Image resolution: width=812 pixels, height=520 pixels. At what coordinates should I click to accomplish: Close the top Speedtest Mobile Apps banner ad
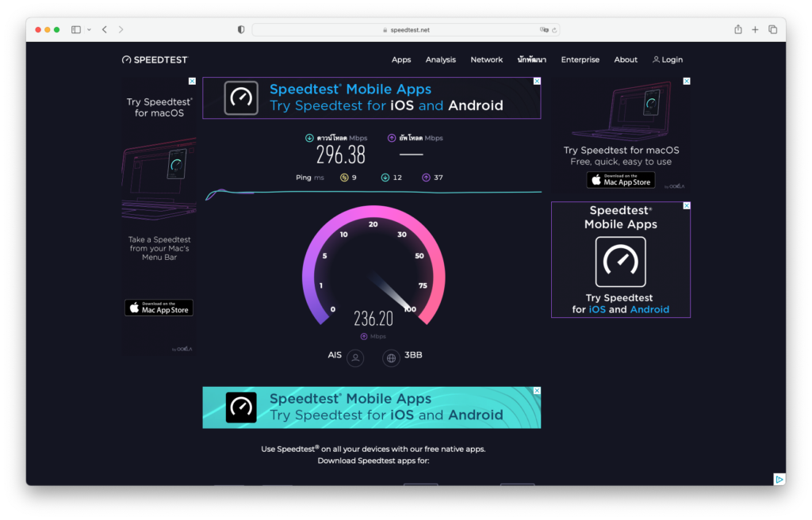point(537,81)
